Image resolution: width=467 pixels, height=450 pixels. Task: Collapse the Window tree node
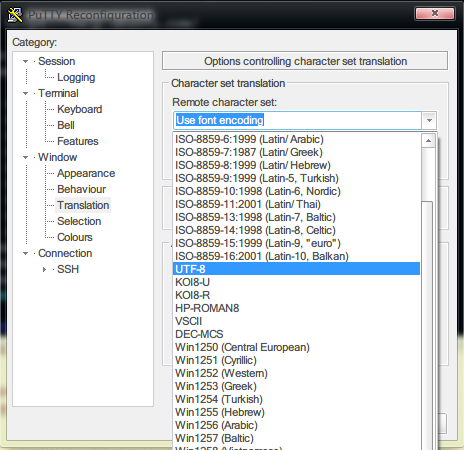click(x=25, y=157)
